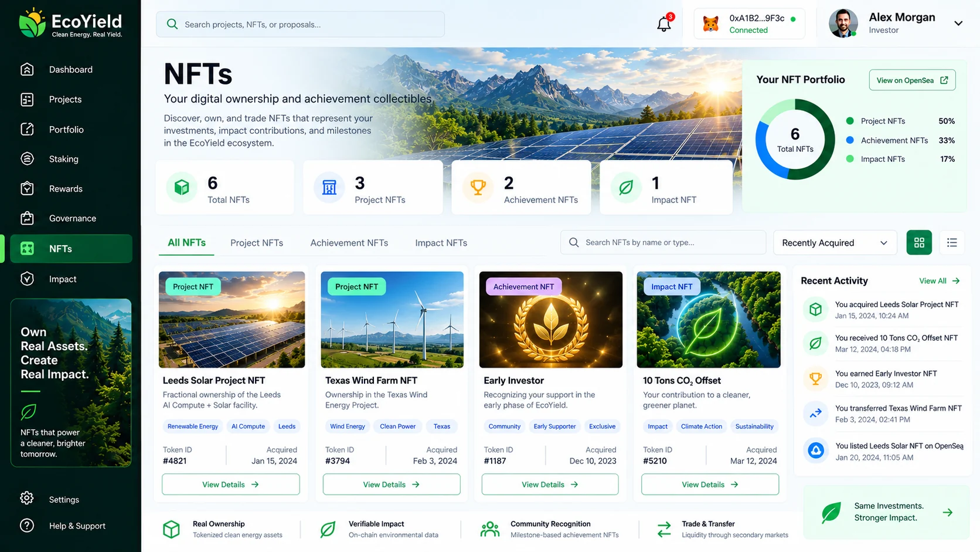View Details of Leeds Solar Project NFT

pyautogui.click(x=231, y=485)
